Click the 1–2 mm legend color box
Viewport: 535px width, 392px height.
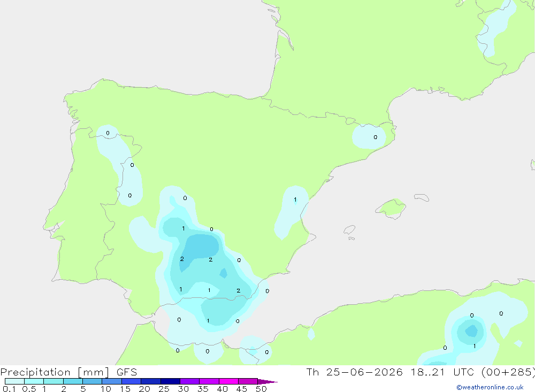tap(53, 381)
